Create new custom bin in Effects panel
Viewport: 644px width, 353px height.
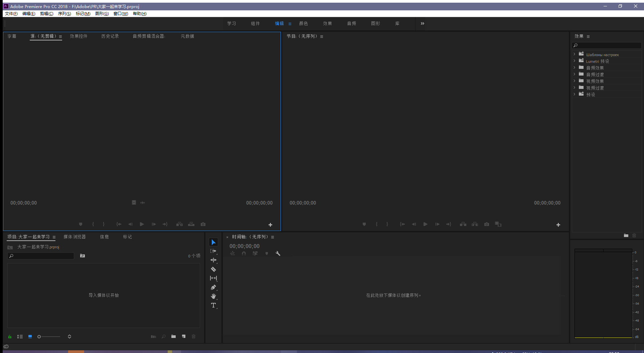coord(626,235)
